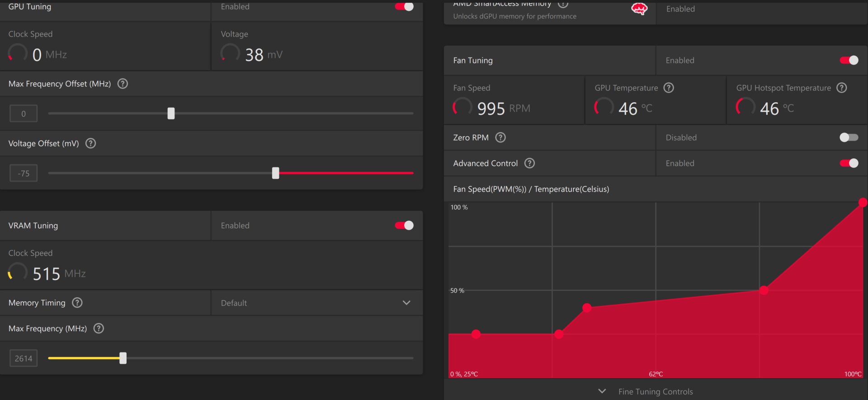Open GPU Hotspot Temperature help icon
This screenshot has width=868, height=400.
pos(842,88)
